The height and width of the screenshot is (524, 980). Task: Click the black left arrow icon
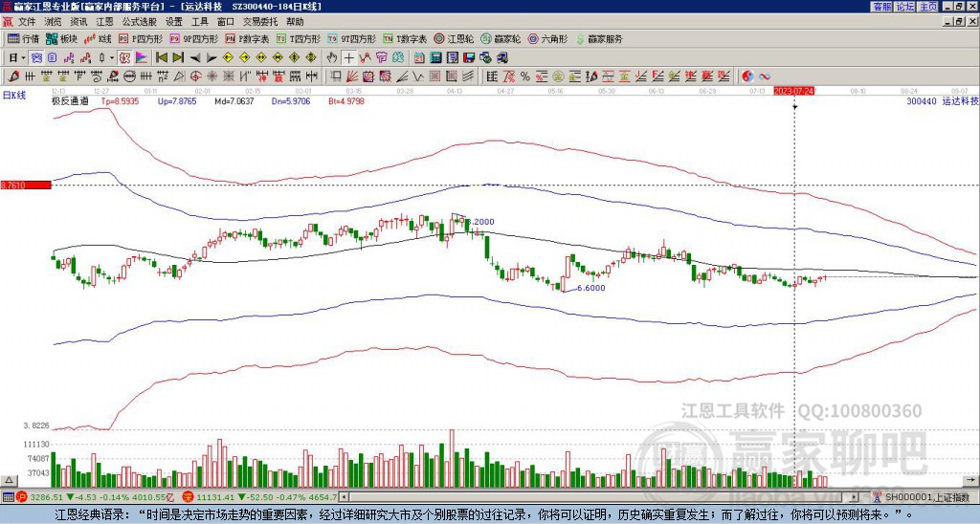point(195,58)
